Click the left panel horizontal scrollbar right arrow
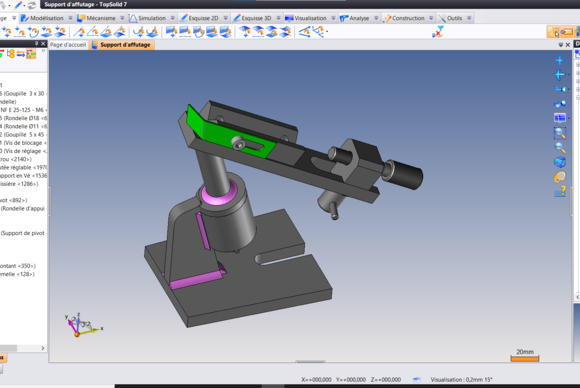The image size is (580, 388). coord(43,348)
